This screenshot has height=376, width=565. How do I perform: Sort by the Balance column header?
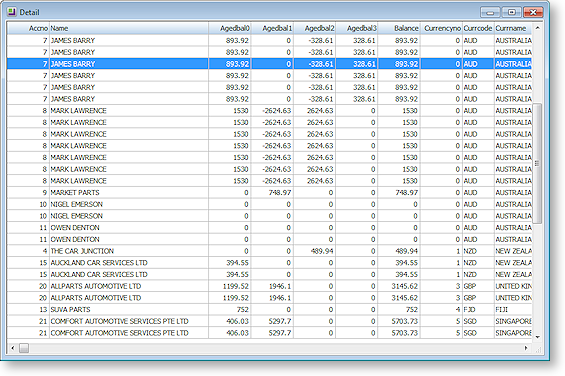(x=399, y=28)
